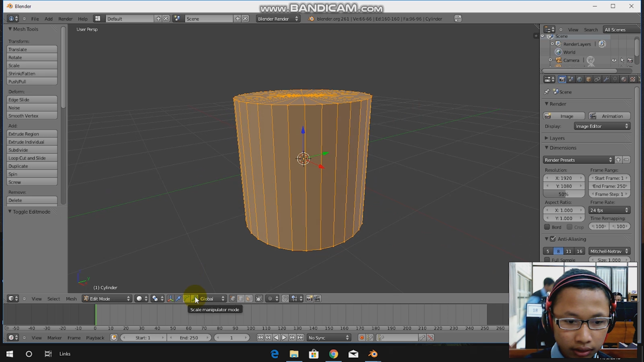Viewport: 644px width, 362px height.
Task: Adjust the 50% resolution percentage slider
Action: (563, 194)
